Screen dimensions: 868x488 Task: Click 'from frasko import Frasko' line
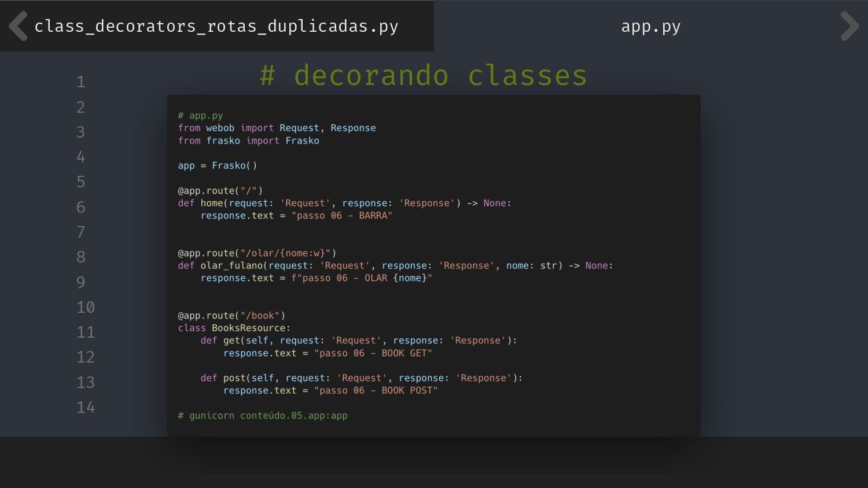(248, 141)
